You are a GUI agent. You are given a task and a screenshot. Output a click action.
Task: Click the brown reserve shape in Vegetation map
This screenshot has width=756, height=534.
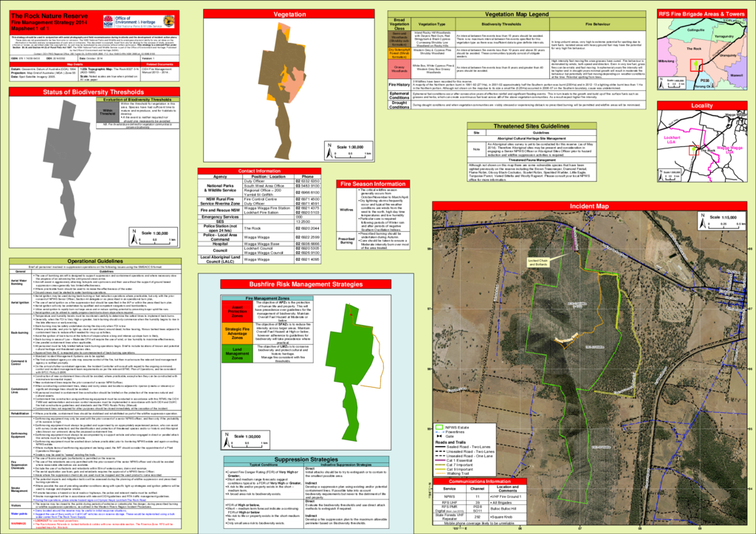click(280, 97)
